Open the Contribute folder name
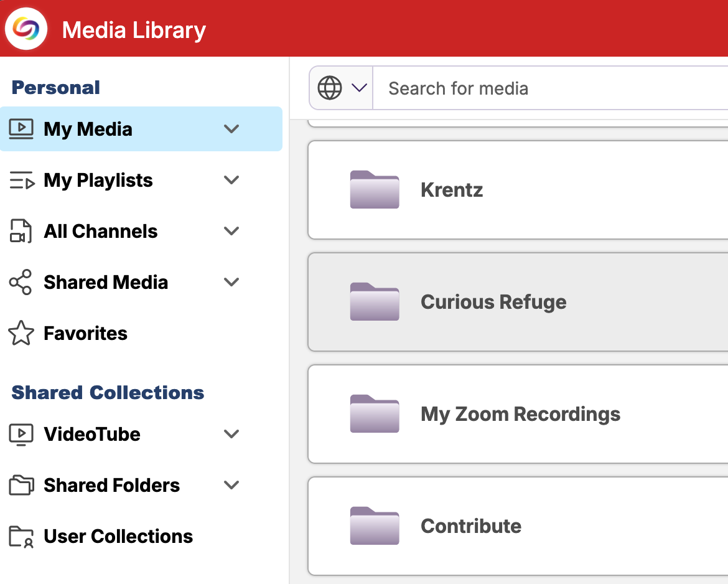Image resolution: width=728 pixels, height=584 pixels. [471, 526]
